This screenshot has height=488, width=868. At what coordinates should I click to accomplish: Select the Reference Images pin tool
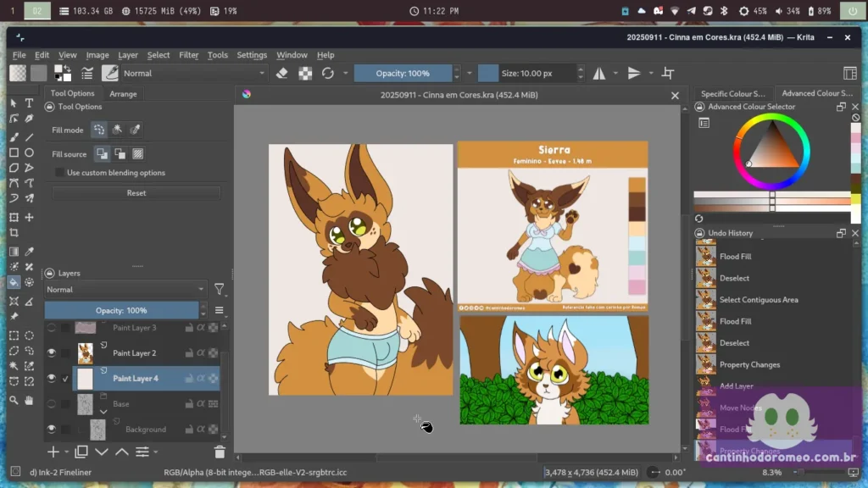click(x=14, y=317)
